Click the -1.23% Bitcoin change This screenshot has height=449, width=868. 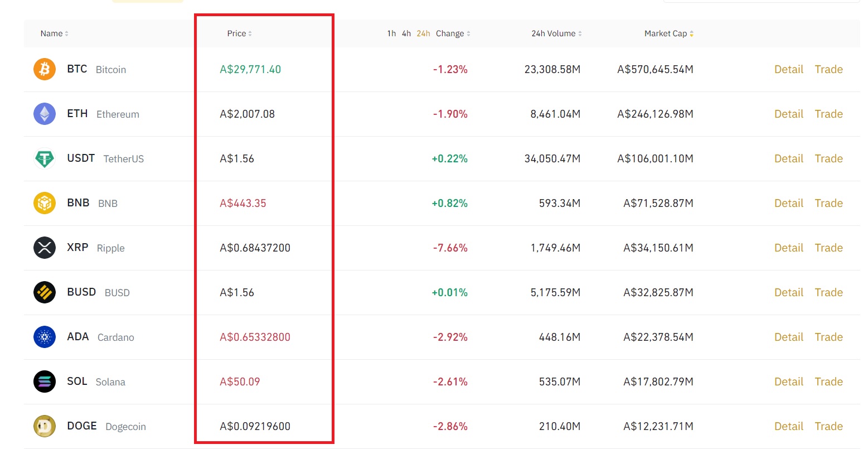point(450,69)
